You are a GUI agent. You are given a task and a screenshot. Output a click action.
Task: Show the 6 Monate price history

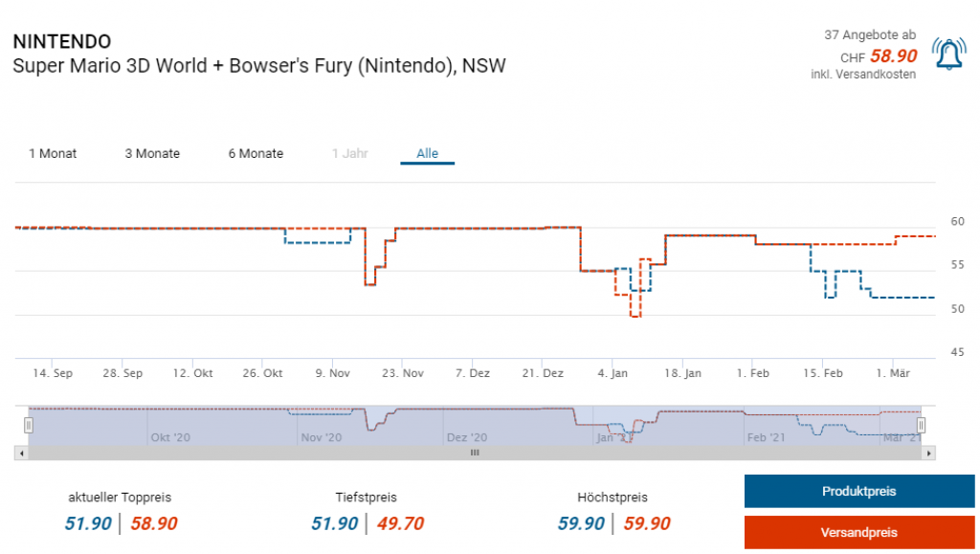point(256,153)
